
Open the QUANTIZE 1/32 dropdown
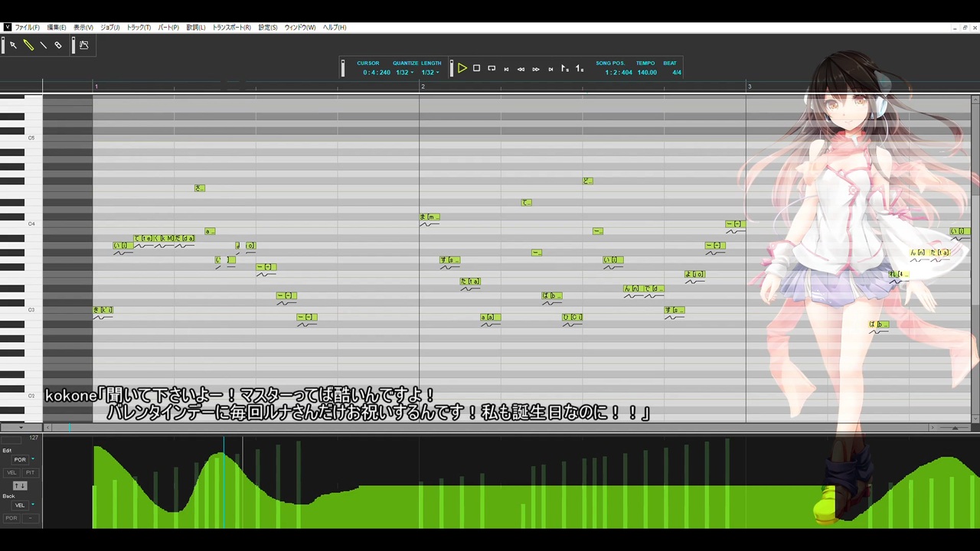point(404,73)
